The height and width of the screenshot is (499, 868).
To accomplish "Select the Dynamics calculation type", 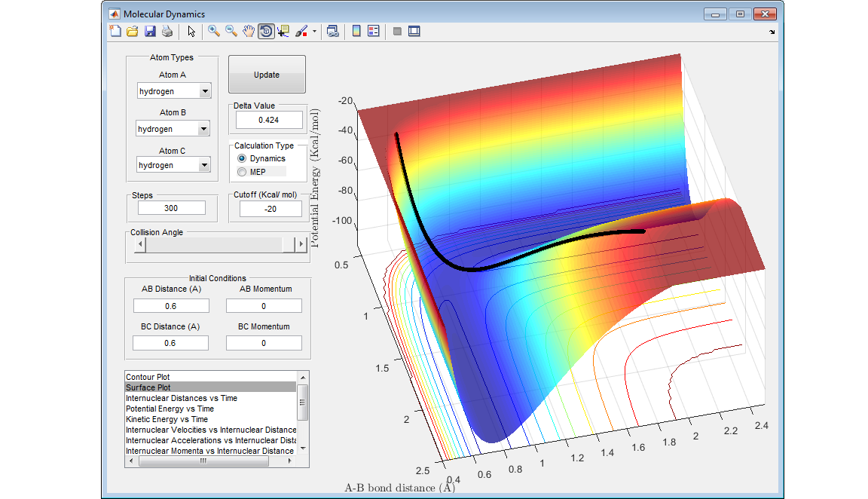I will (x=242, y=158).
